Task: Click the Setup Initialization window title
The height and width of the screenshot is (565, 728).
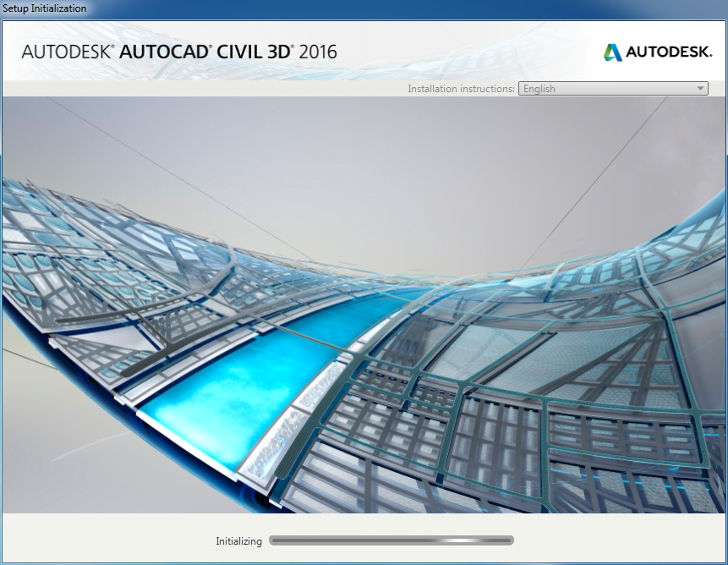Action: pos(45,8)
